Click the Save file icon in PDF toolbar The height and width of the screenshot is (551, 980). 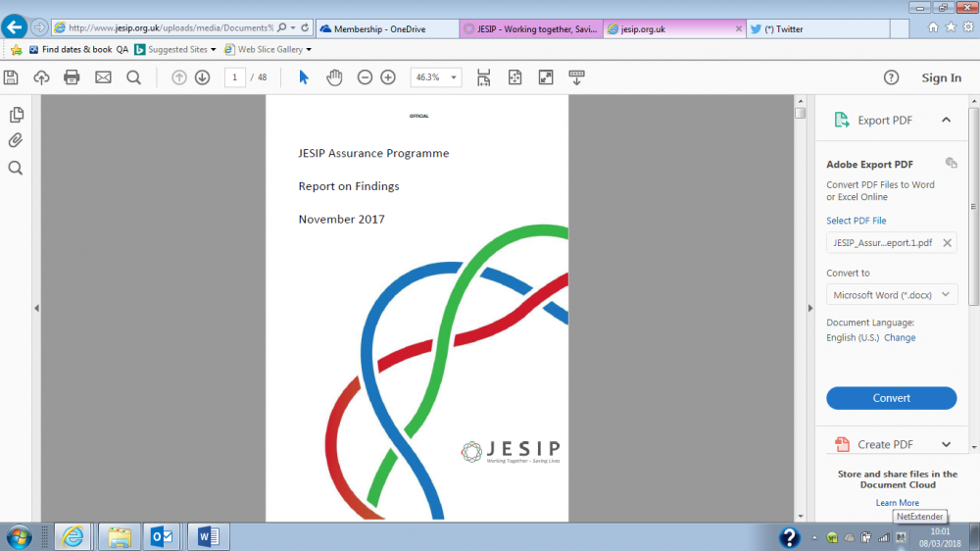11,77
